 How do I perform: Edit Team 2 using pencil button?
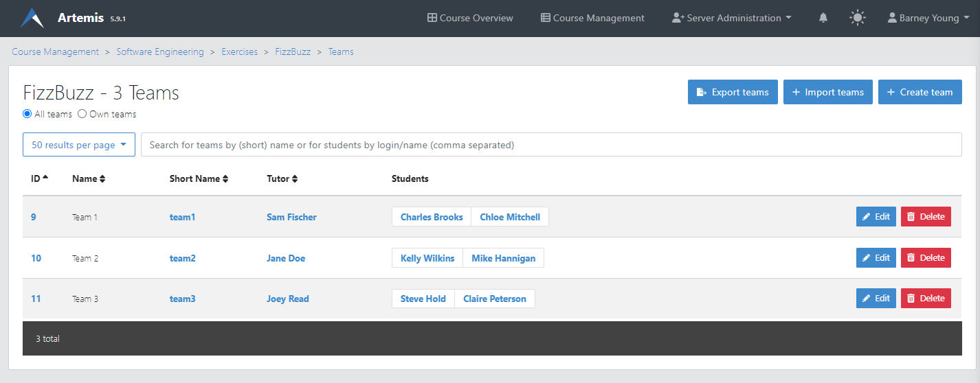click(x=876, y=258)
